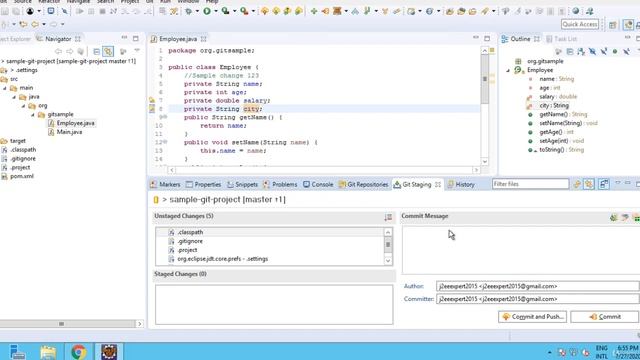
Task: Click the Commit and Push button
Action: pos(532,317)
